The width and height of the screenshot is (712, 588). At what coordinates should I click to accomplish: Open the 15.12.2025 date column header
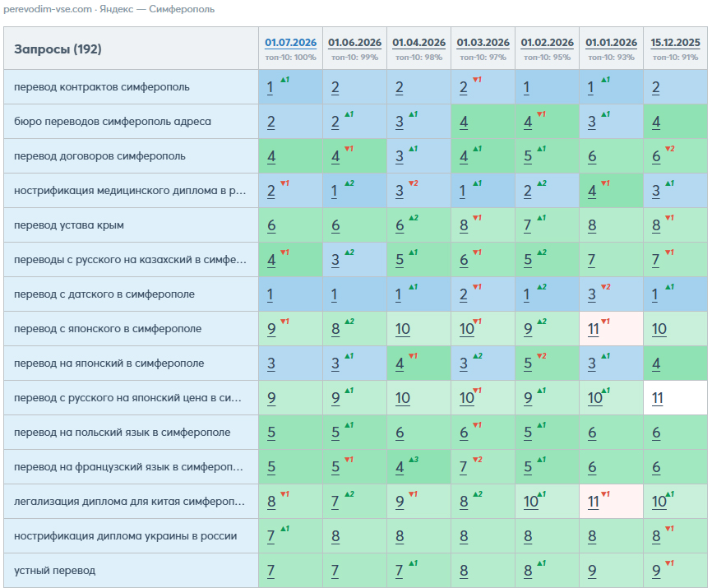click(x=675, y=43)
